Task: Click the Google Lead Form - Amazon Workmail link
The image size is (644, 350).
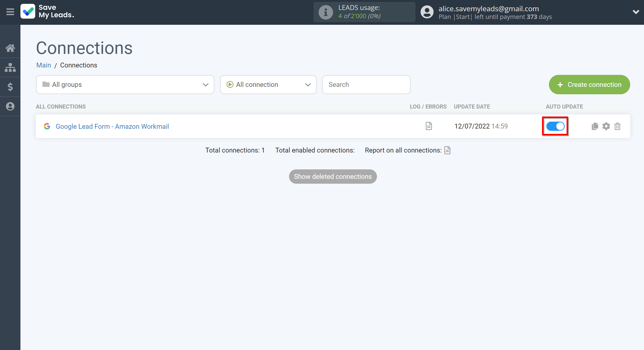Action: tap(112, 126)
